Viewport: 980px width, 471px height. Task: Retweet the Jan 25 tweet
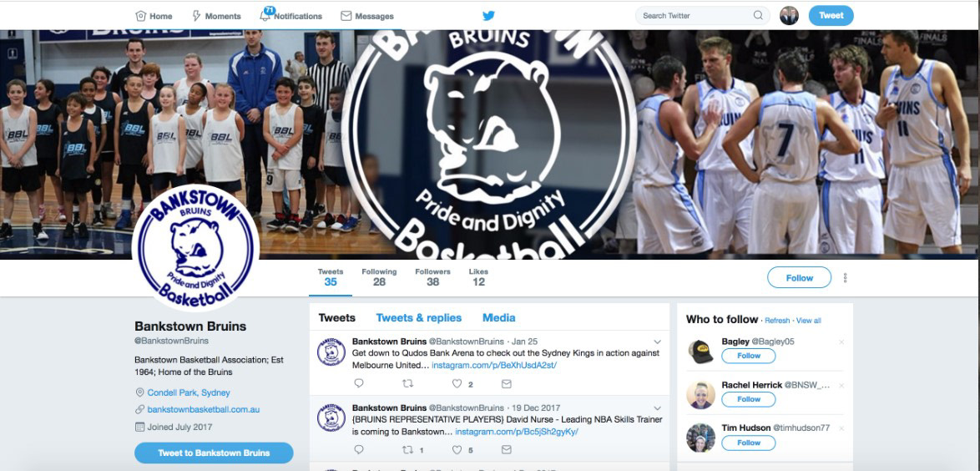pos(407,383)
